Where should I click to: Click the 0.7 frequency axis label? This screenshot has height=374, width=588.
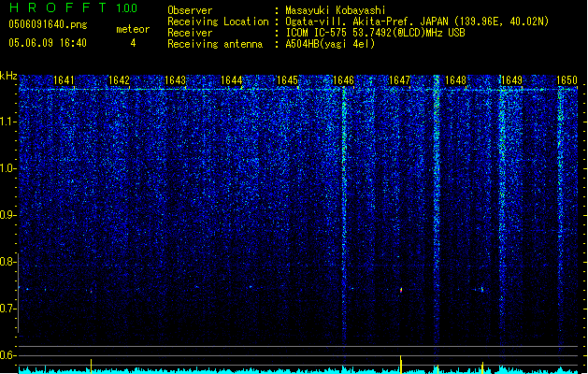[8, 309]
